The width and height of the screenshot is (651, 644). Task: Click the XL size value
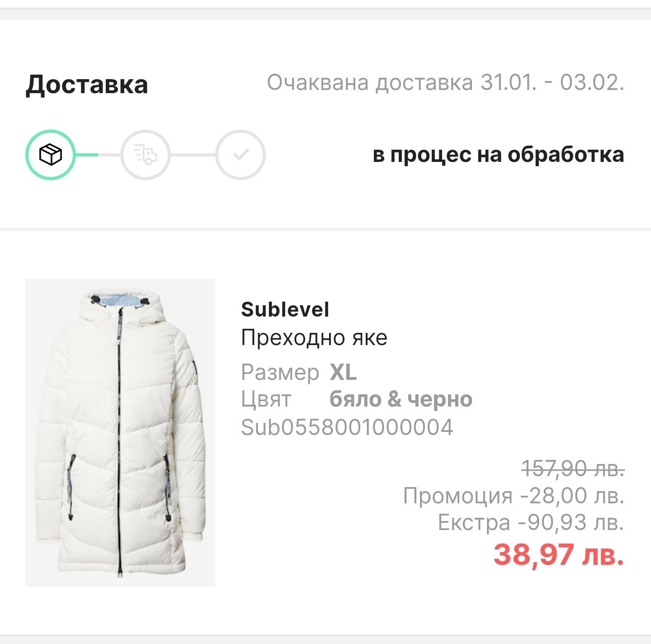[343, 373]
